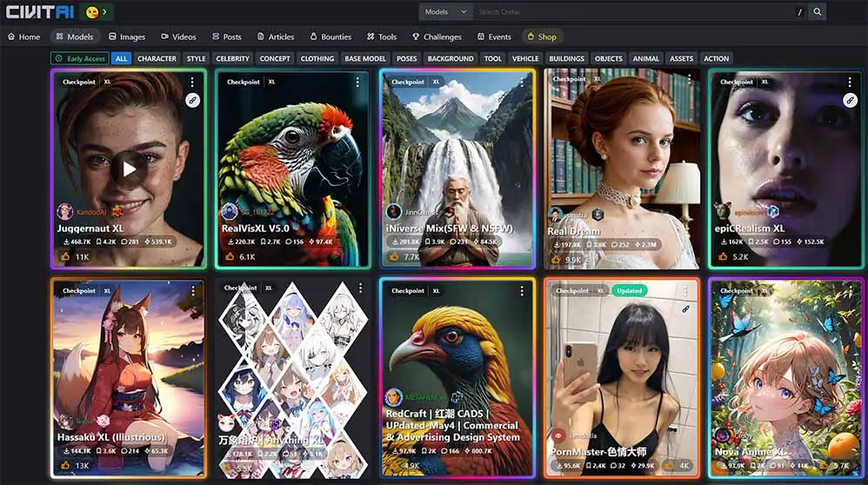The width and height of the screenshot is (868, 485).
Task: Open the Images tab
Action: [127, 37]
